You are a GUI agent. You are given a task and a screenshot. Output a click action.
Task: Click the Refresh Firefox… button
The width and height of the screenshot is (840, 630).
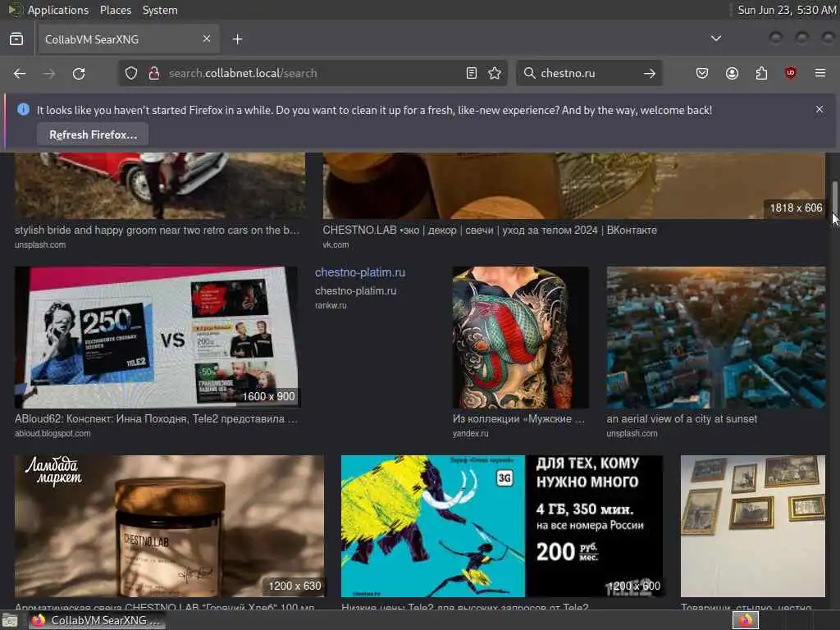[x=94, y=135]
